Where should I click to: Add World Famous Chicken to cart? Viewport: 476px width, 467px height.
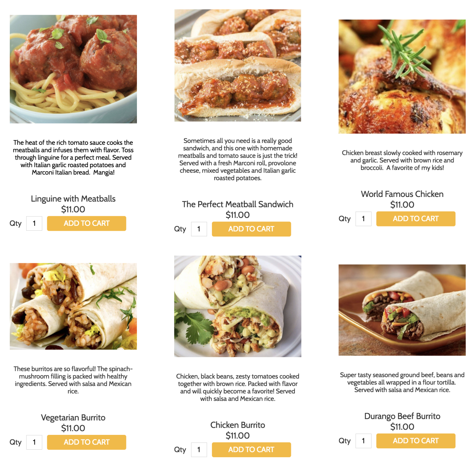pos(416,219)
